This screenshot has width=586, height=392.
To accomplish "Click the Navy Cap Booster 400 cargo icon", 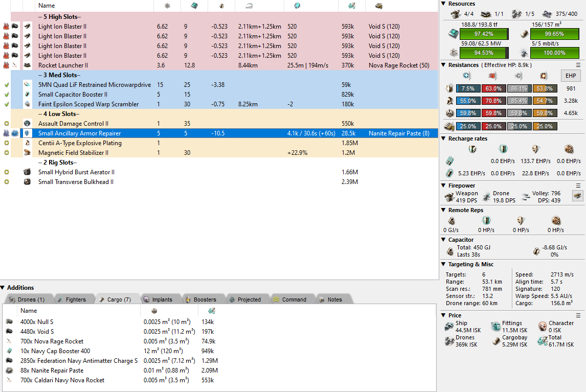I will (x=9, y=351).
